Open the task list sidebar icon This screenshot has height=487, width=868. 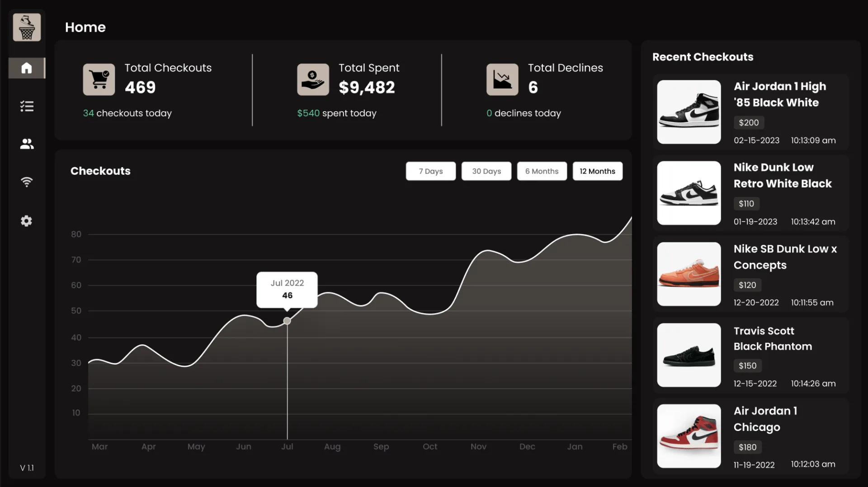27,106
